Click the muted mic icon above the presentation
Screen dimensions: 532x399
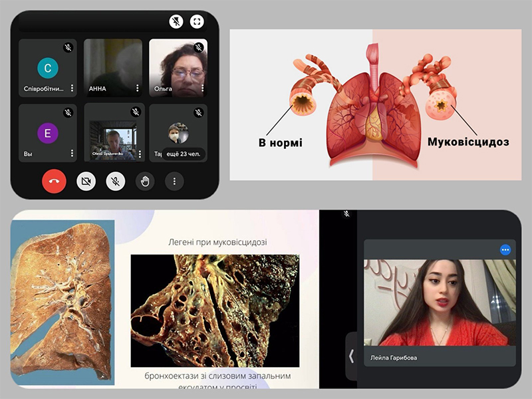pyautogui.click(x=346, y=214)
